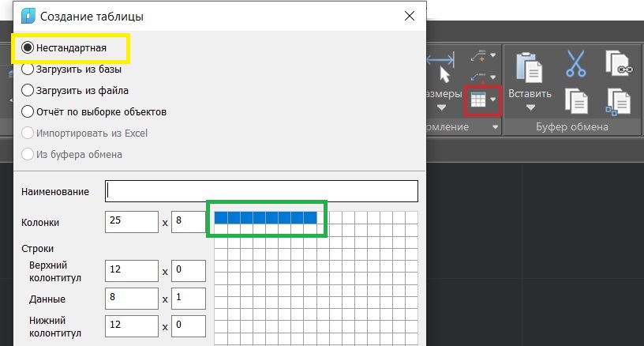Select Отчёт по выборке объектов option
This screenshot has height=346, width=644.
(28, 111)
